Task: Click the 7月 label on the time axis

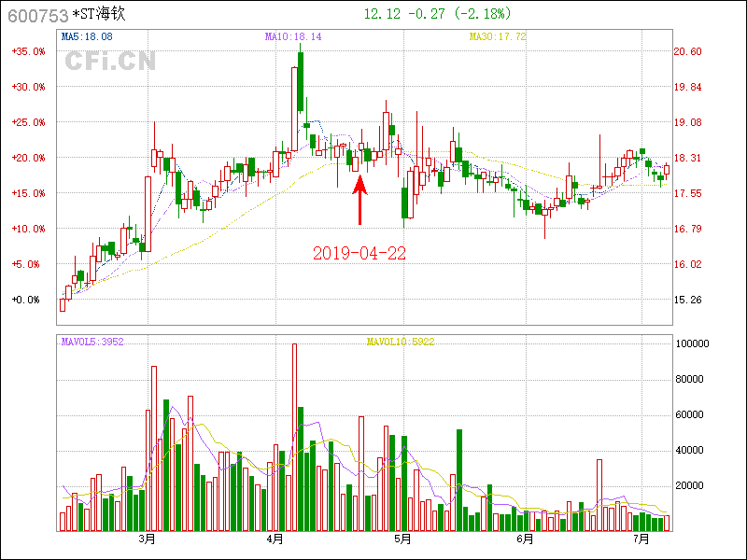Action: click(641, 539)
